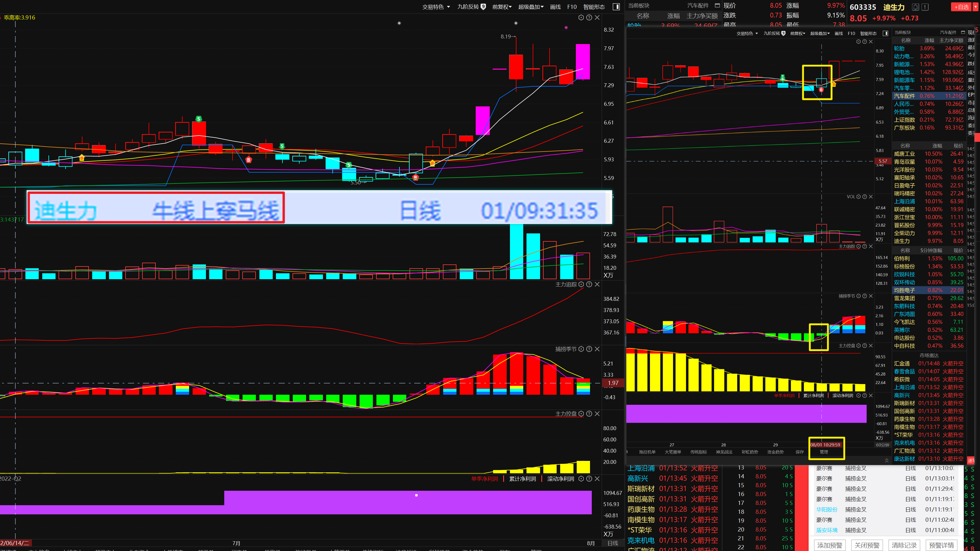Toggle the side panel layout icon in main toolbar
Viewport: 980px width, 551px height.
[x=616, y=6]
